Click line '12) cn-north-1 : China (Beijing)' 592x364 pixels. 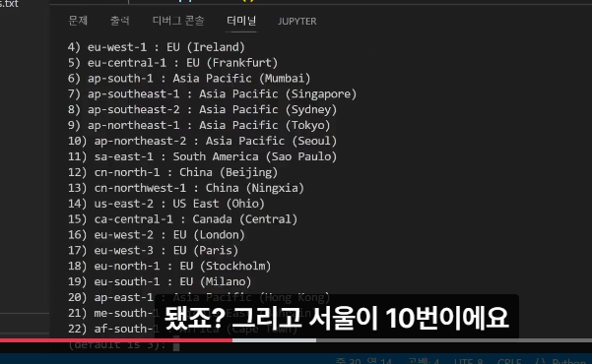pyautogui.click(x=173, y=172)
